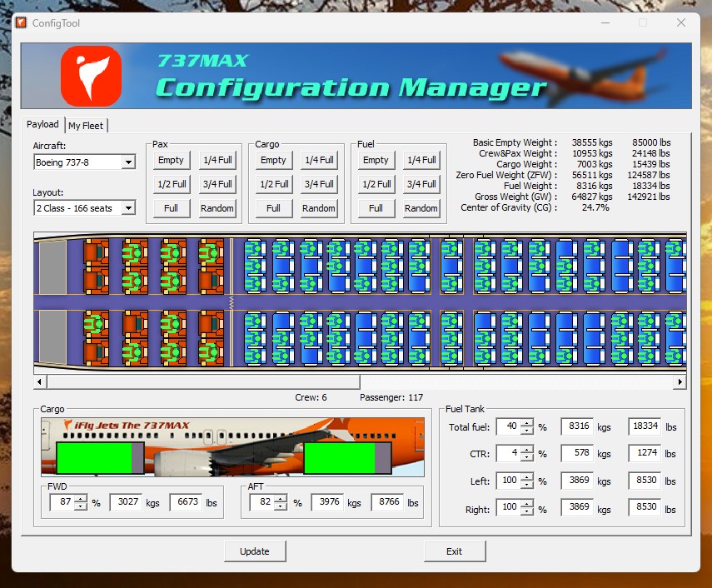
Task: Click the cabin seat map horizontal scrollbar thumb
Action: [203, 381]
